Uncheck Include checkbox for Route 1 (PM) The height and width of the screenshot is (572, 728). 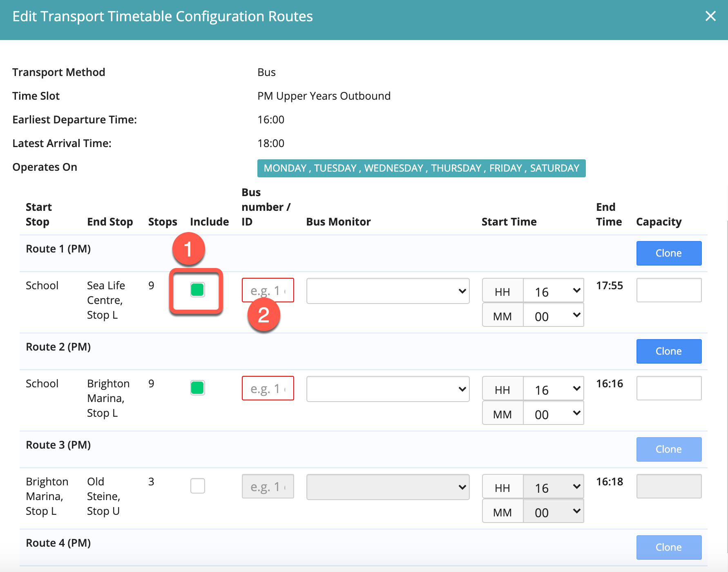point(197,290)
